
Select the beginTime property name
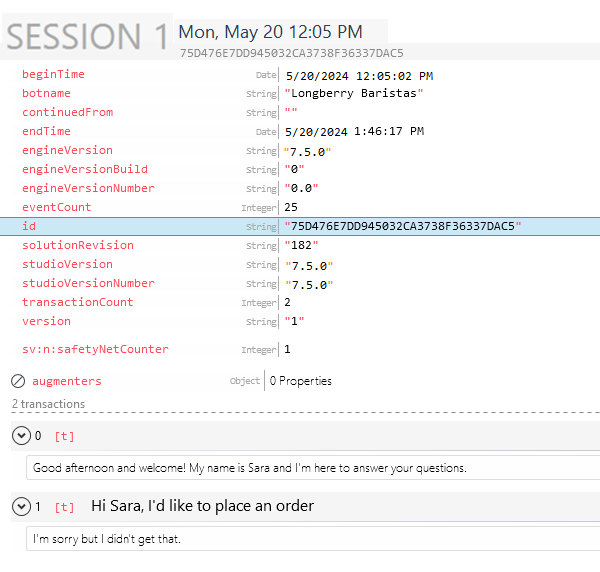(53, 74)
